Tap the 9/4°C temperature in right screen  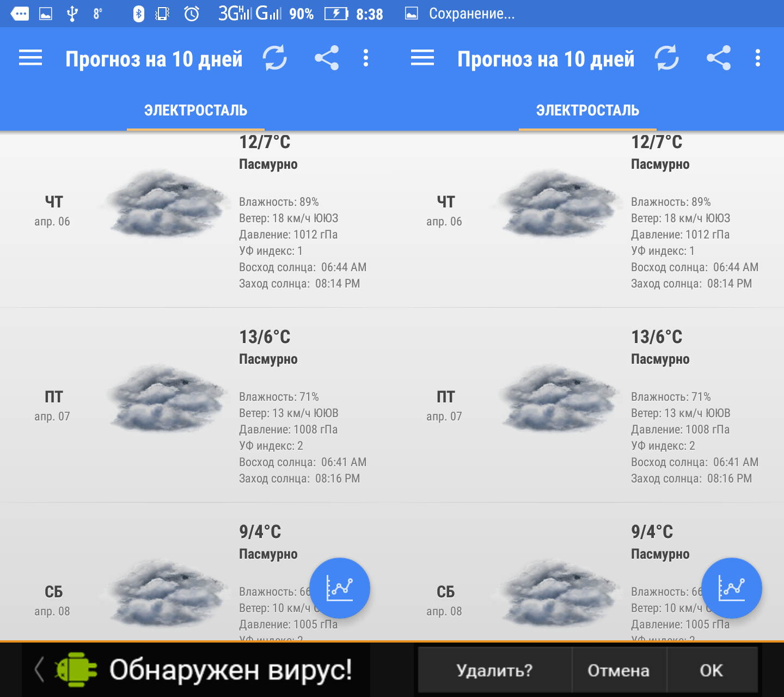click(x=652, y=532)
